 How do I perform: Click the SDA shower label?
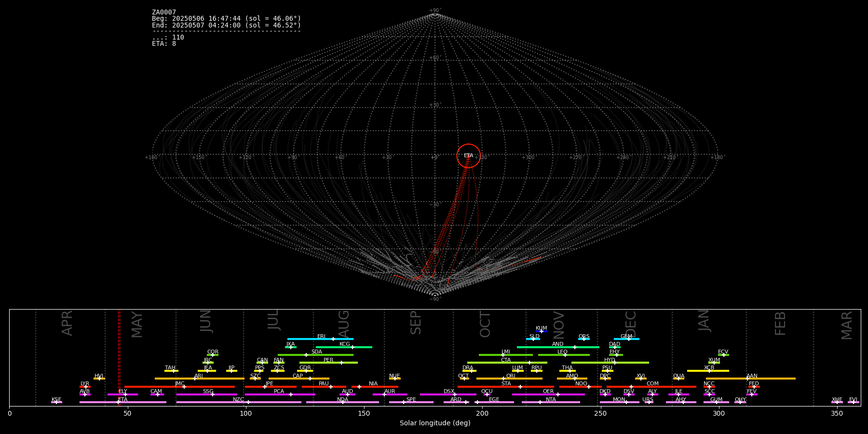[x=317, y=352]
